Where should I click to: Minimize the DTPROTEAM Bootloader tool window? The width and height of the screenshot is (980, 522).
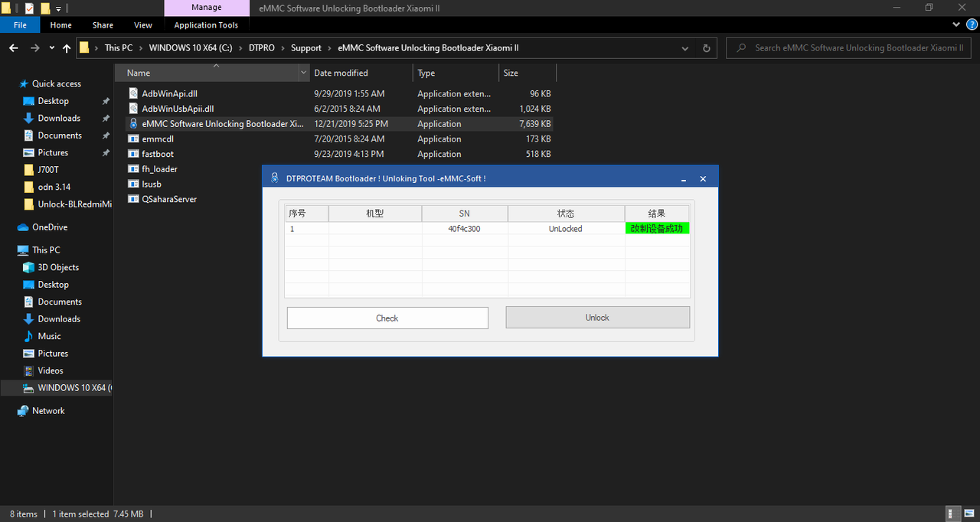point(682,178)
